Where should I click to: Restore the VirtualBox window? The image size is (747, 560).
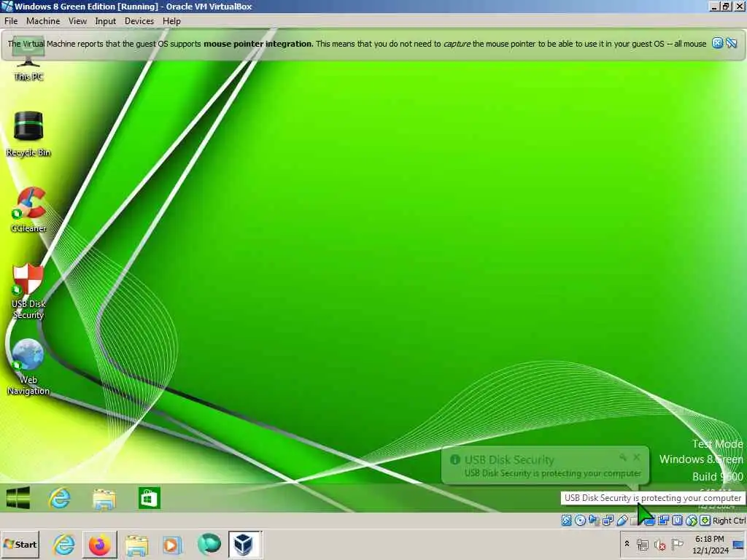[x=725, y=6]
